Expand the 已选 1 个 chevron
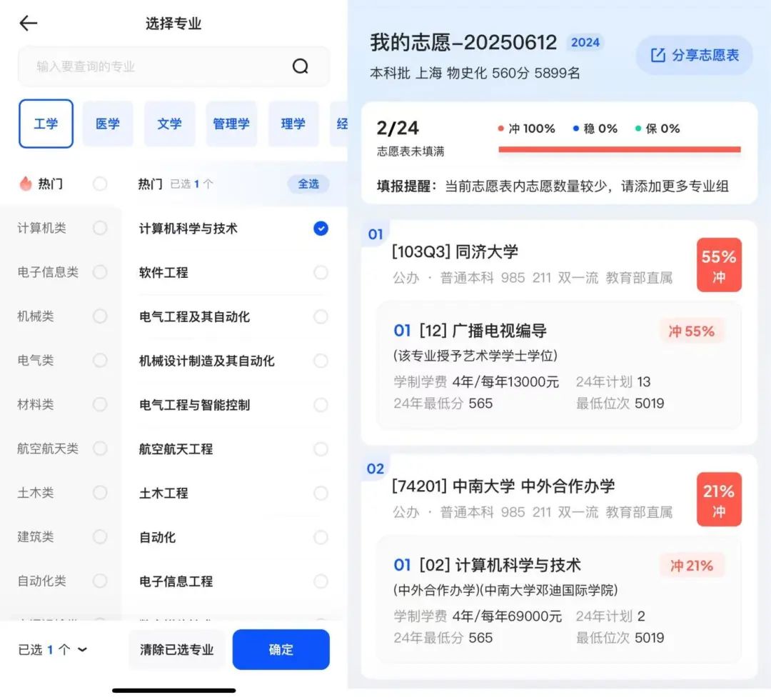 click(x=83, y=650)
